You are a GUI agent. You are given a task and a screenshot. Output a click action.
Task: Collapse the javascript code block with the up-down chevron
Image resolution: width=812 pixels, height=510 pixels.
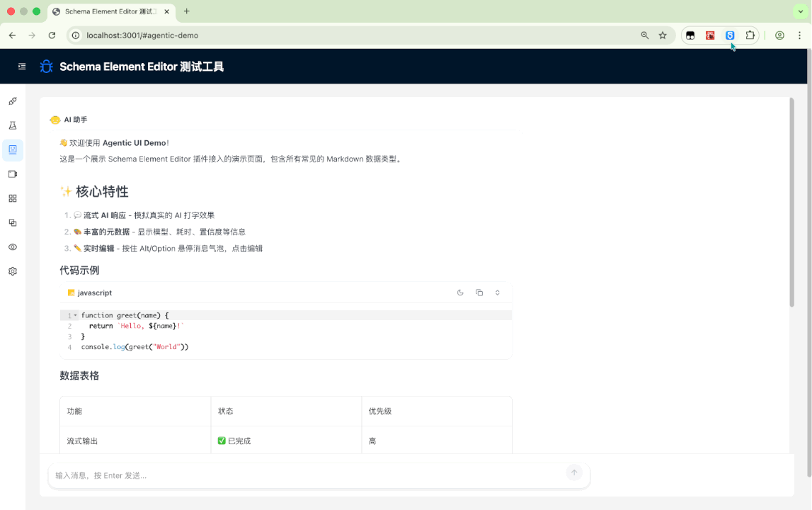click(x=498, y=293)
